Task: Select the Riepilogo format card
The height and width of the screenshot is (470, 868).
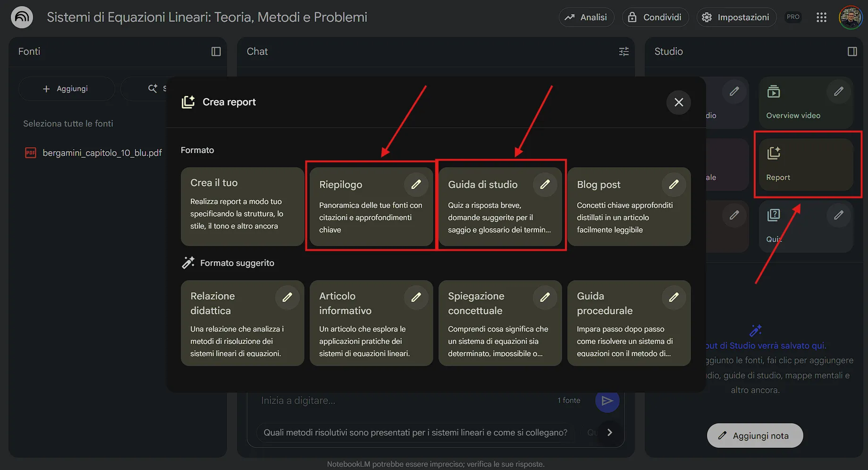Action: tap(371, 206)
